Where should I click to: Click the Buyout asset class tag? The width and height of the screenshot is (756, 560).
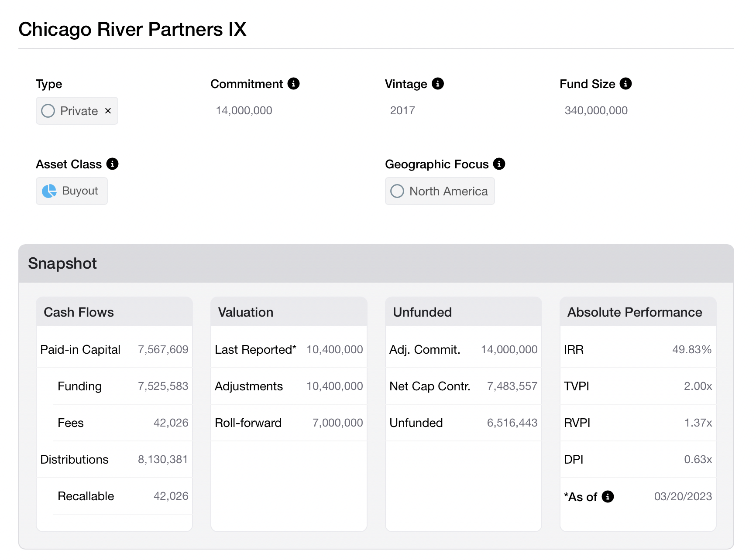pos(72,191)
